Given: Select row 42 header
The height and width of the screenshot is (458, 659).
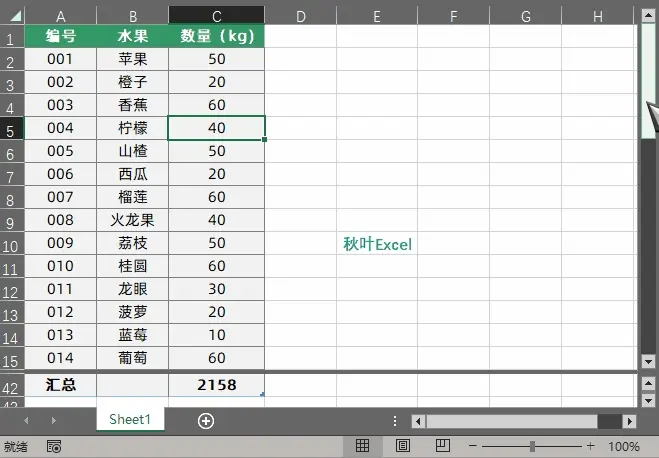Looking at the screenshot, I should point(12,385).
